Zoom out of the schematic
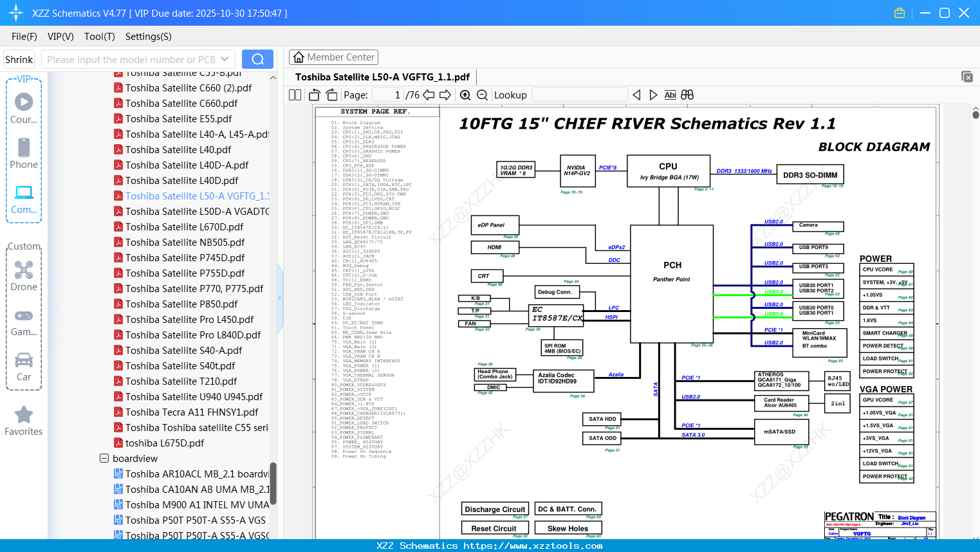The image size is (980, 552). [482, 95]
